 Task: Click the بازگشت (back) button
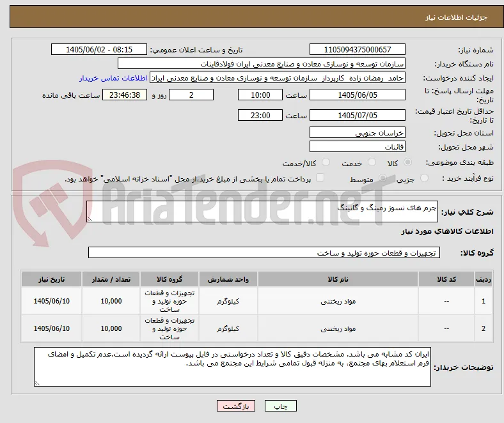click(x=236, y=406)
